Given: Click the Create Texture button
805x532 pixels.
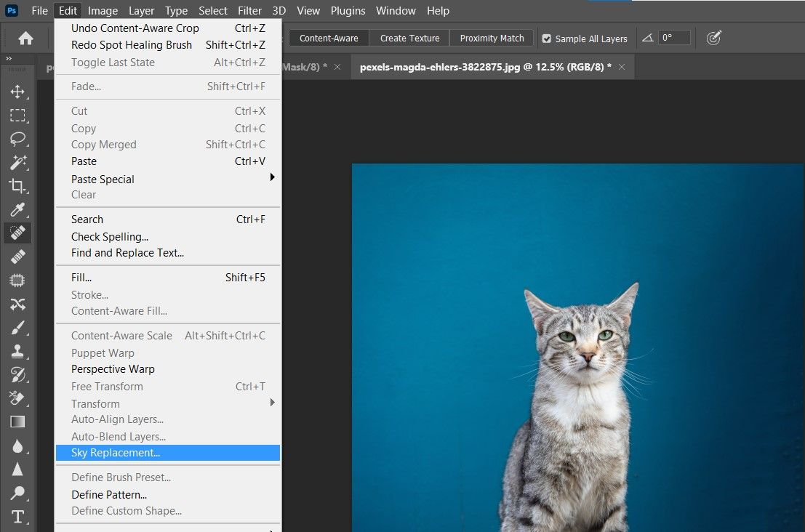Looking at the screenshot, I should [x=410, y=38].
